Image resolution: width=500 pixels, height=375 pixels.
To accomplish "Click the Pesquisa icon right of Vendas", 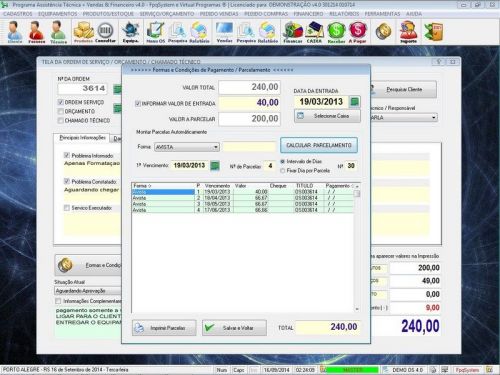I will [246, 32].
